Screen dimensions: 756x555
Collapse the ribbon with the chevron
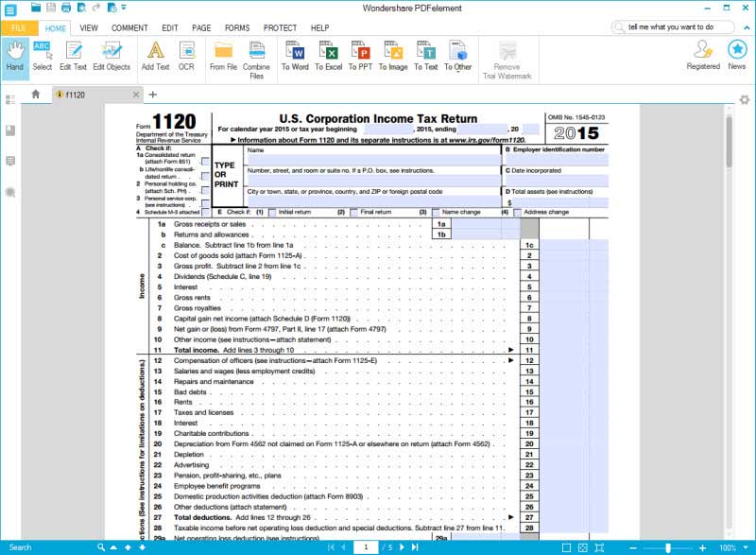pos(747,27)
